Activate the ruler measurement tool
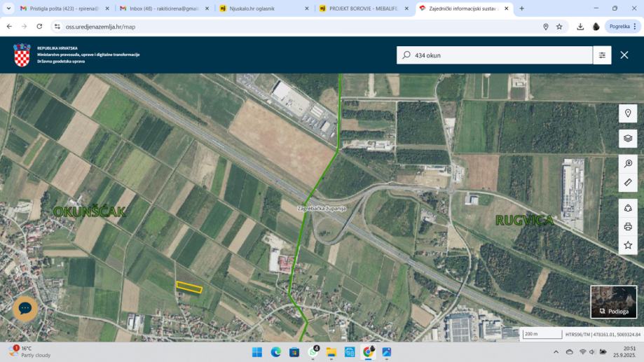644x362 pixels. point(628,182)
